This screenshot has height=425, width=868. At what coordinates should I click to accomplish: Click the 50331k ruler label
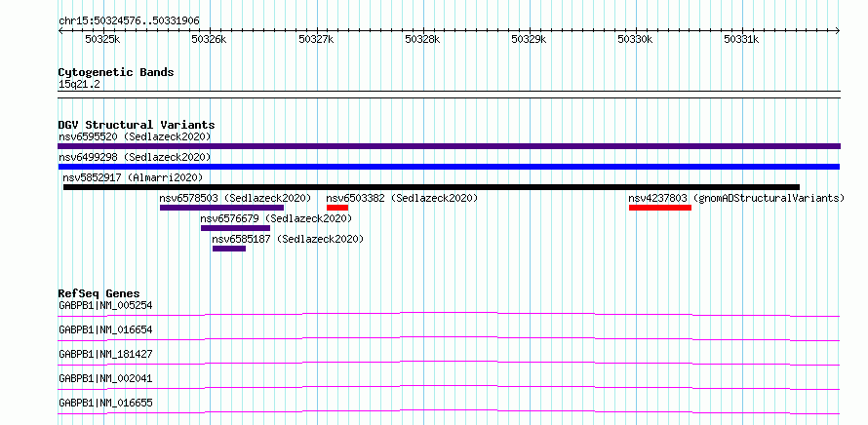[742, 40]
